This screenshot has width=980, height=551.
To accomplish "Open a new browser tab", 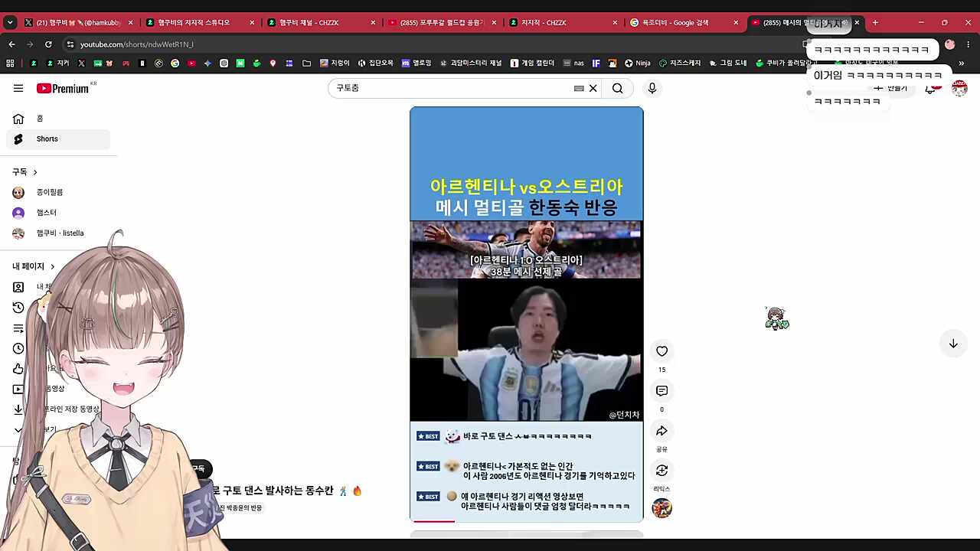I will pos(875,23).
